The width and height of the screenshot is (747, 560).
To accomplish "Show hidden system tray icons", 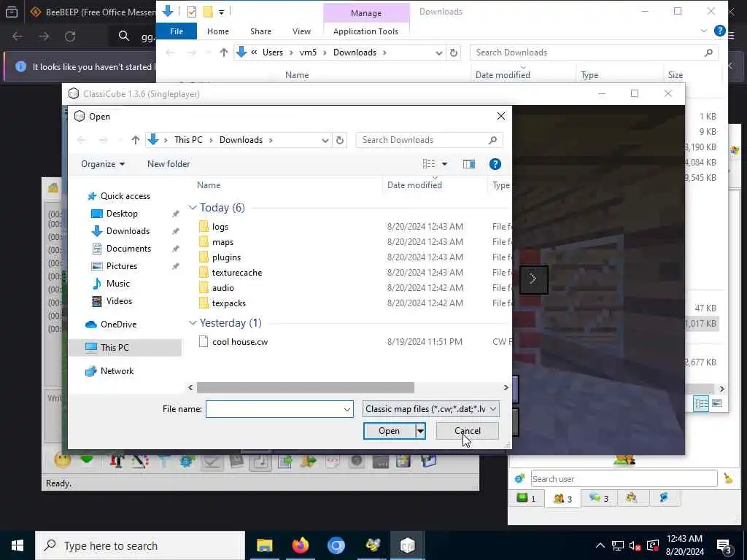I will tap(600, 545).
